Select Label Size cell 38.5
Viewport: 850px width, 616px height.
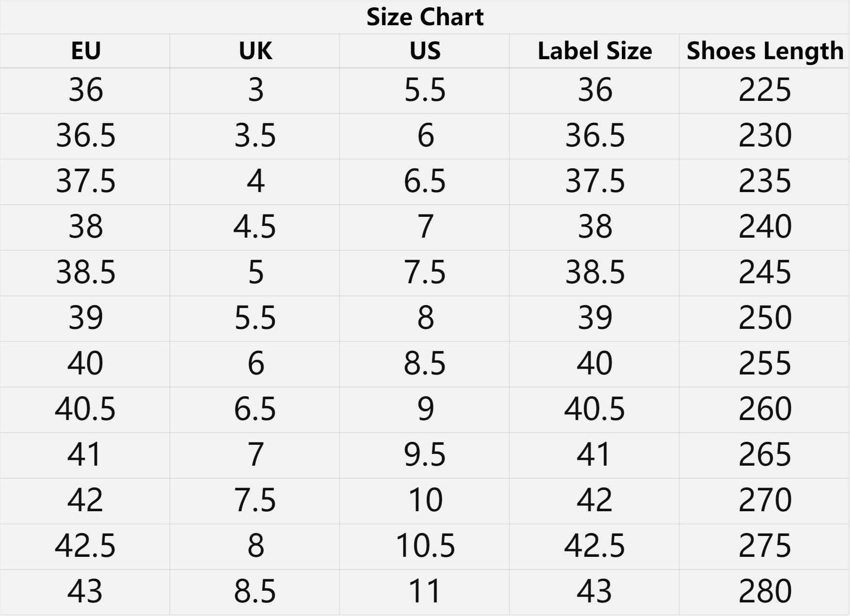594,273
